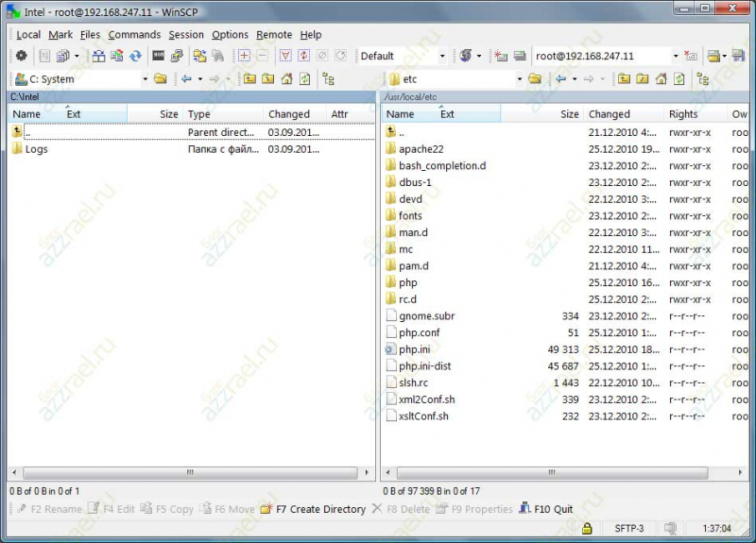The height and width of the screenshot is (543, 756).
Task: Expand the C: System drive dropdown
Action: 145,79
